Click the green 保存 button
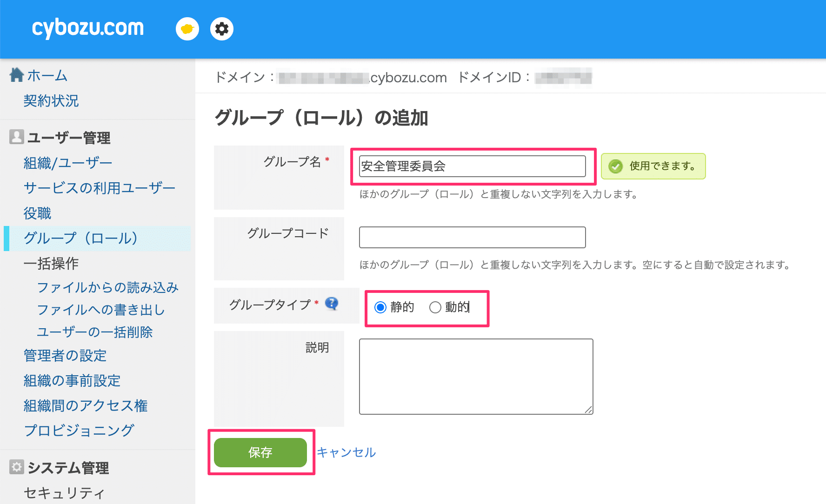 pyautogui.click(x=260, y=452)
